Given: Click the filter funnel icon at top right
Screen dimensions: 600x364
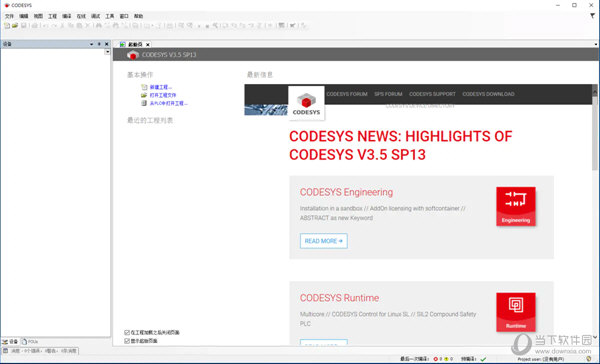Looking at the screenshot, I should click(x=592, y=16).
